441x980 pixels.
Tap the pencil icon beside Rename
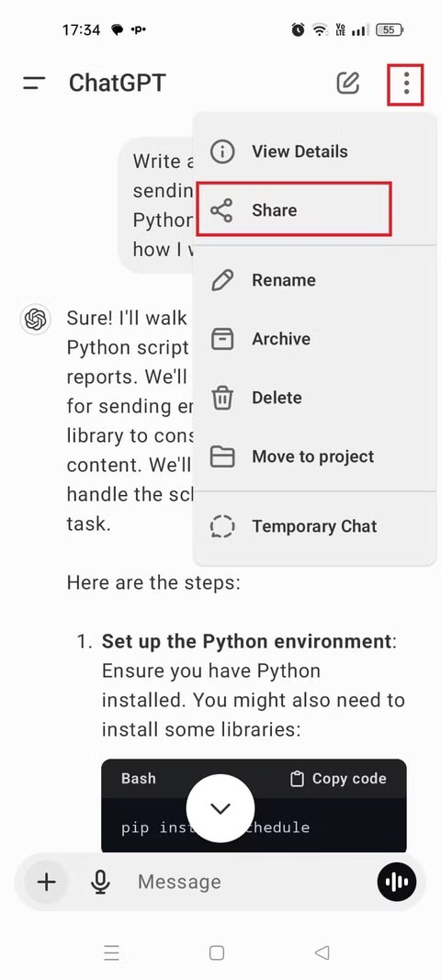(x=221, y=280)
